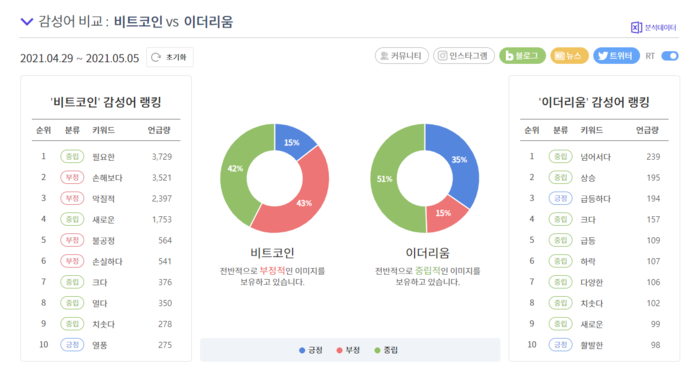This screenshot has height=376, width=700.
Task: Collapse the 감성어 비교 section chevron
Action: coord(27,21)
